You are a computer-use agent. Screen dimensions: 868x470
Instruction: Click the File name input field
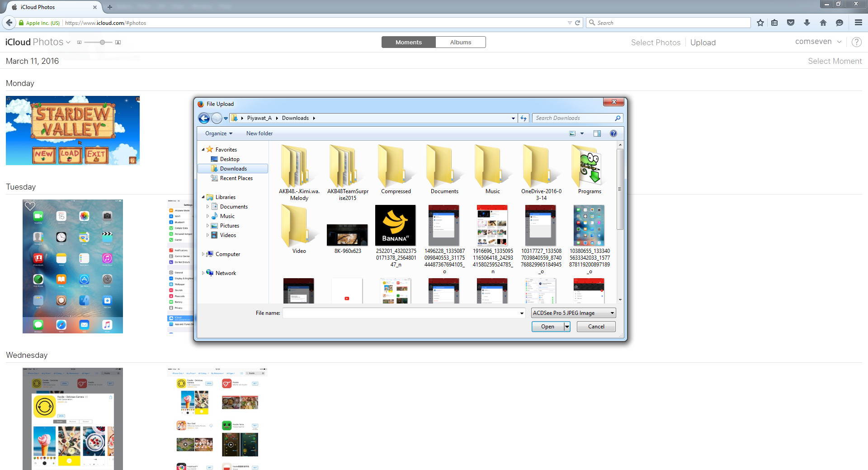(x=401, y=313)
